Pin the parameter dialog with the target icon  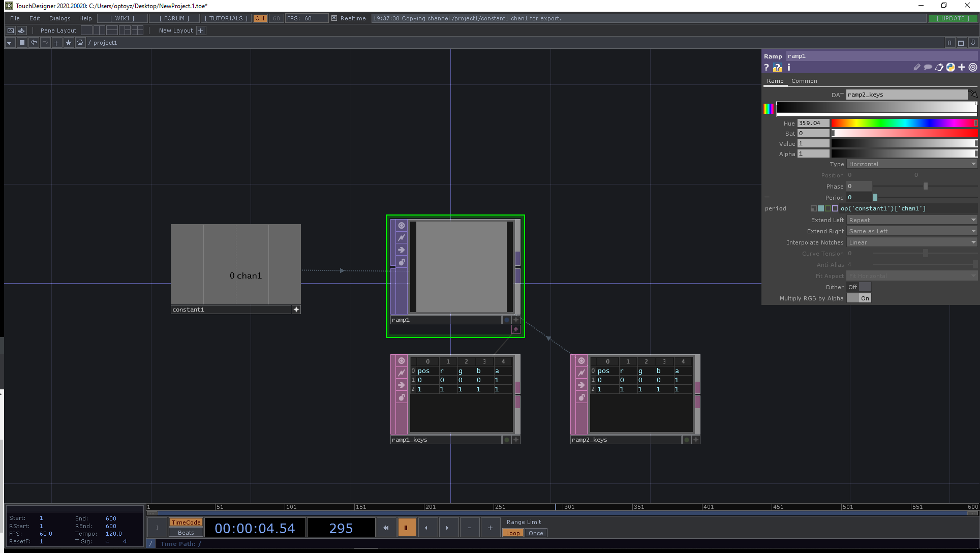click(x=972, y=67)
